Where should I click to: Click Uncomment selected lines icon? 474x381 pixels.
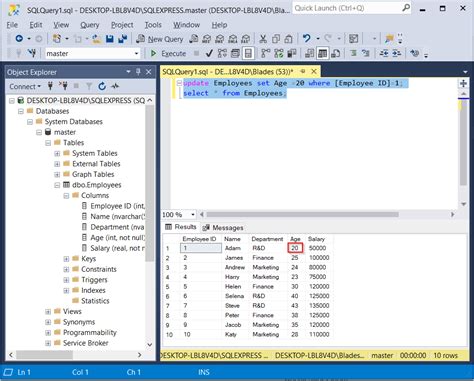(366, 53)
